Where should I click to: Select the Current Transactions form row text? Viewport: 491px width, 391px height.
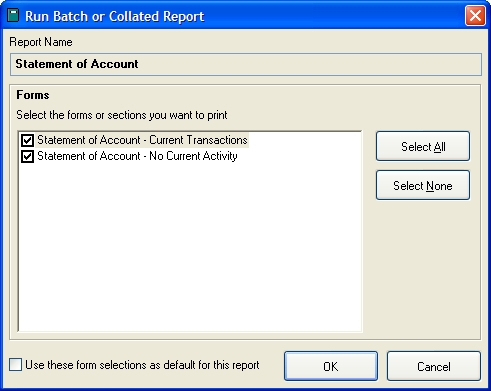tap(142, 140)
